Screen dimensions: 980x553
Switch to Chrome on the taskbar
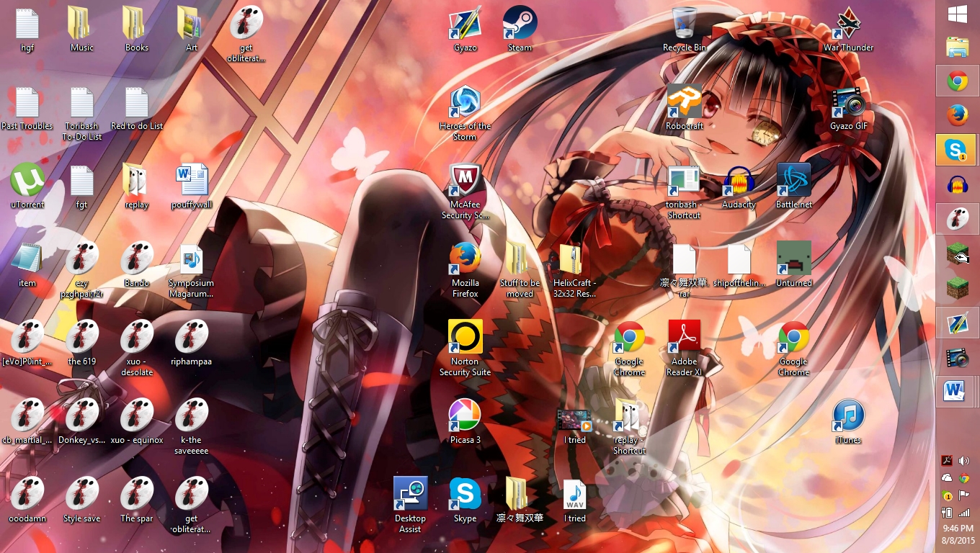tap(957, 81)
